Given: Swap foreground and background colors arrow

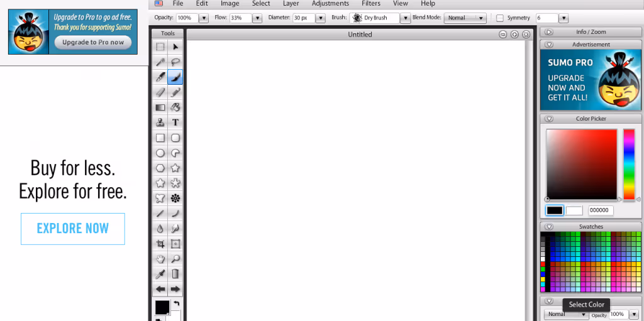Looking at the screenshot, I should click(177, 304).
